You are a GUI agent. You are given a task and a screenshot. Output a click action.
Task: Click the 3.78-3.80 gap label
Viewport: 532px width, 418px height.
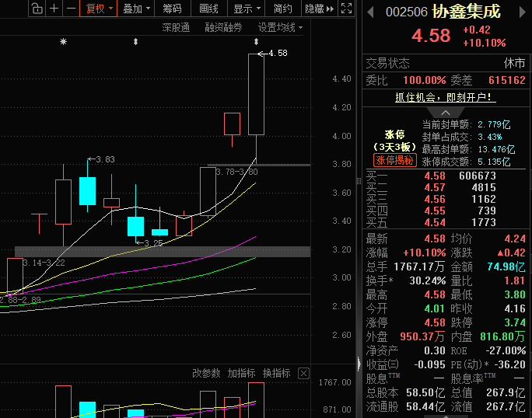pos(236,172)
